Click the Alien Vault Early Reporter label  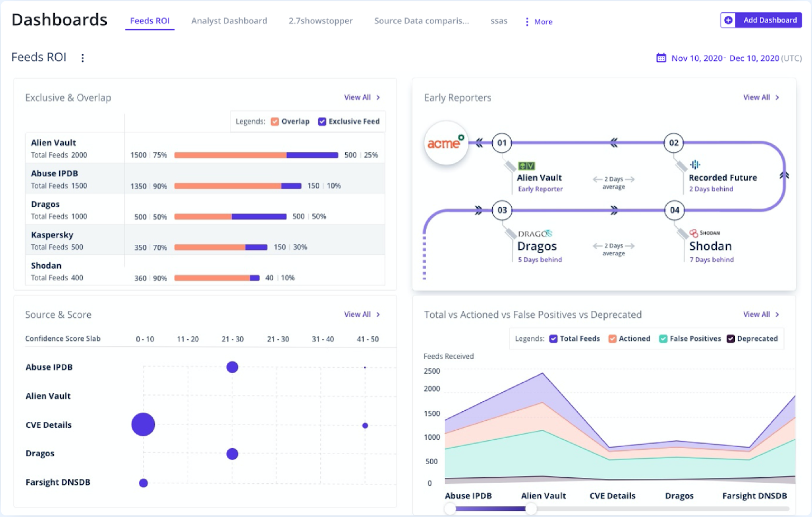[540, 189]
